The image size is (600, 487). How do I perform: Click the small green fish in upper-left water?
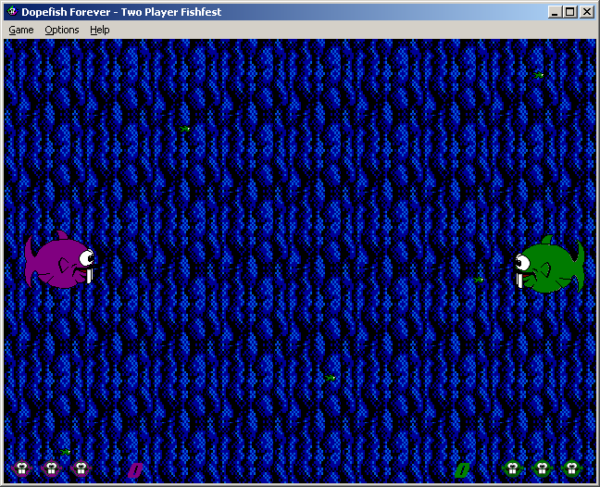184,128
